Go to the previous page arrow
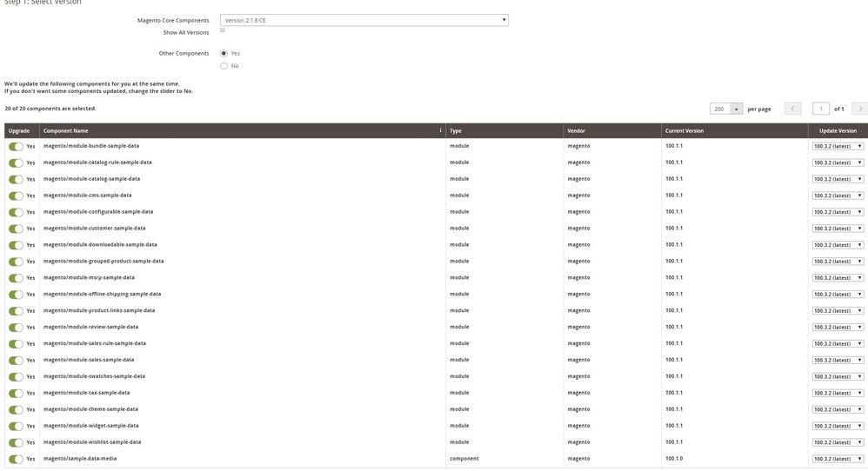Screen dimensions: 868x471 pyautogui.click(x=792, y=109)
